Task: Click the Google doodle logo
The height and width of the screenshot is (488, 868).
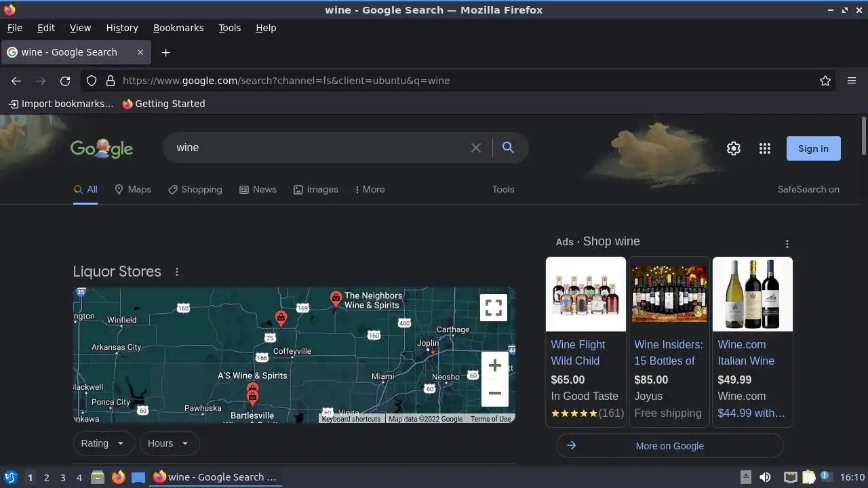Action: pyautogui.click(x=102, y=148)
